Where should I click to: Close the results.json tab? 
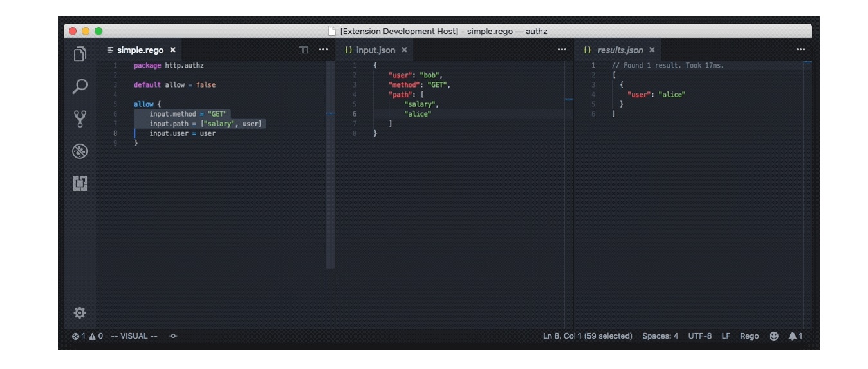[x=652, y=50]
